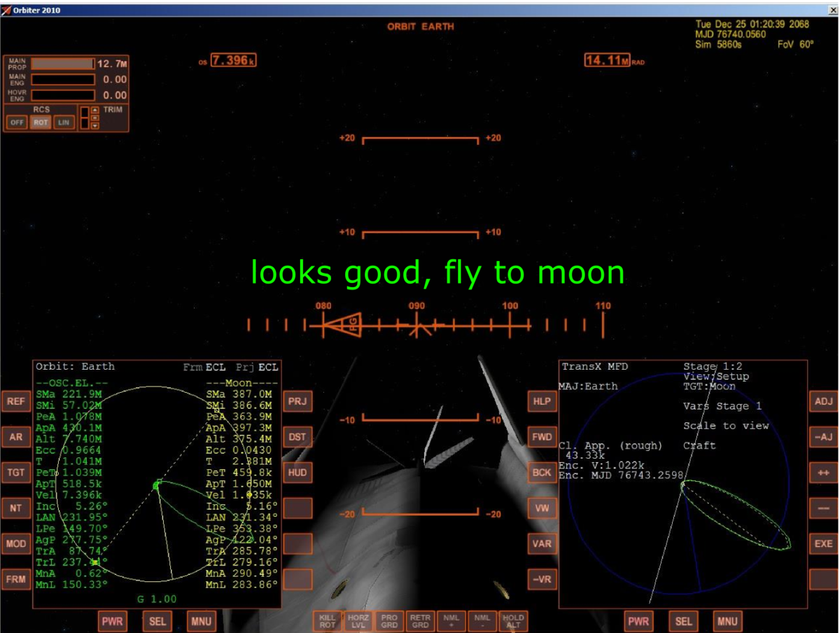The image size is (840, 633).
Task: Click the -- decrement button on TransX
Action: 823,508
